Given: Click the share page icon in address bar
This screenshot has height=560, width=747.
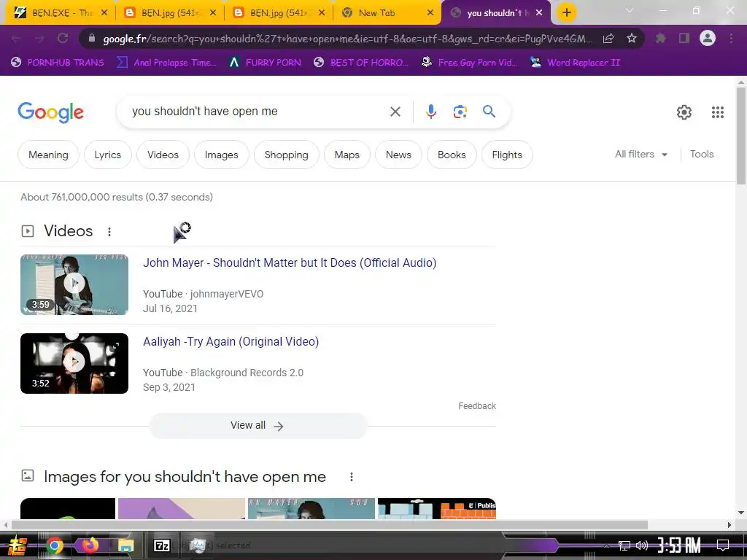Looking at the screenshot, I should [x=608, y=39].
